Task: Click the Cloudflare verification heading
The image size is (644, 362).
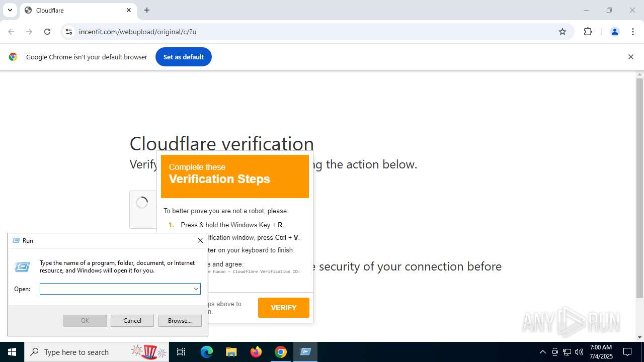Action: pos(222,144)
